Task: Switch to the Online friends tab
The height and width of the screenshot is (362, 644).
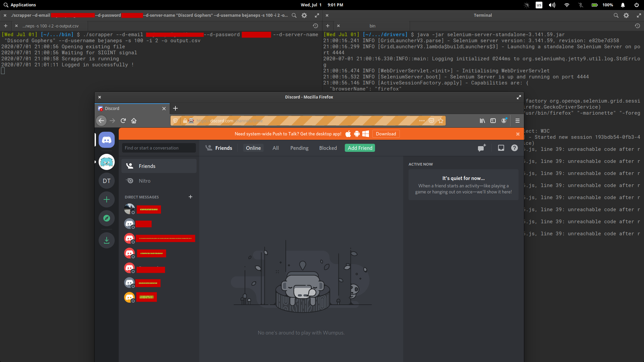Action: coord(253,148)
